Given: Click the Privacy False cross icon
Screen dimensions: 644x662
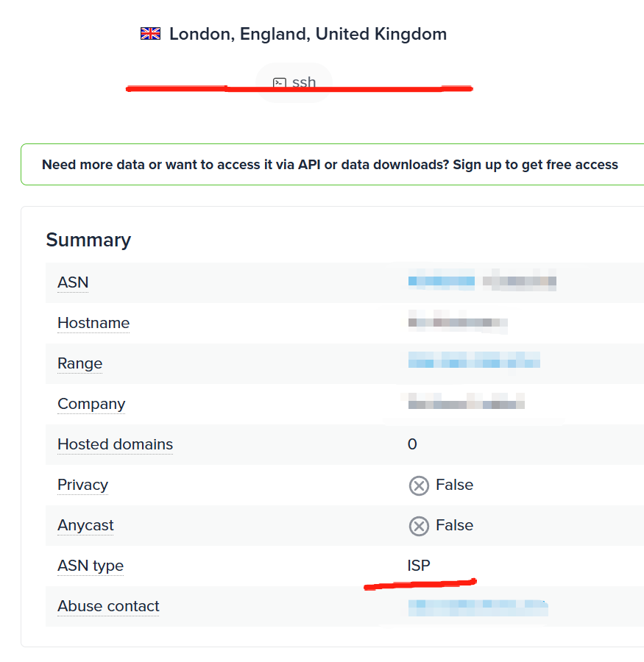Looking at the screenshot, I should (x=419, y=485).
